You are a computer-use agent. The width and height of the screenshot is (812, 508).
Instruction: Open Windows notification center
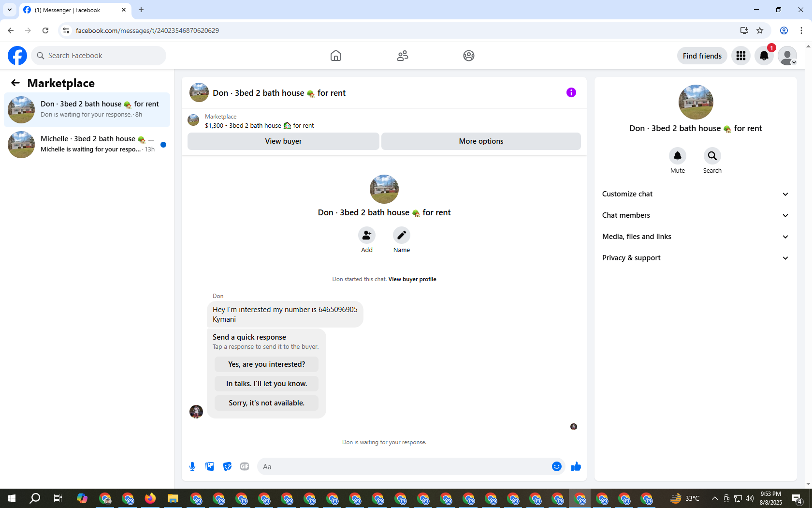(797, 498)
